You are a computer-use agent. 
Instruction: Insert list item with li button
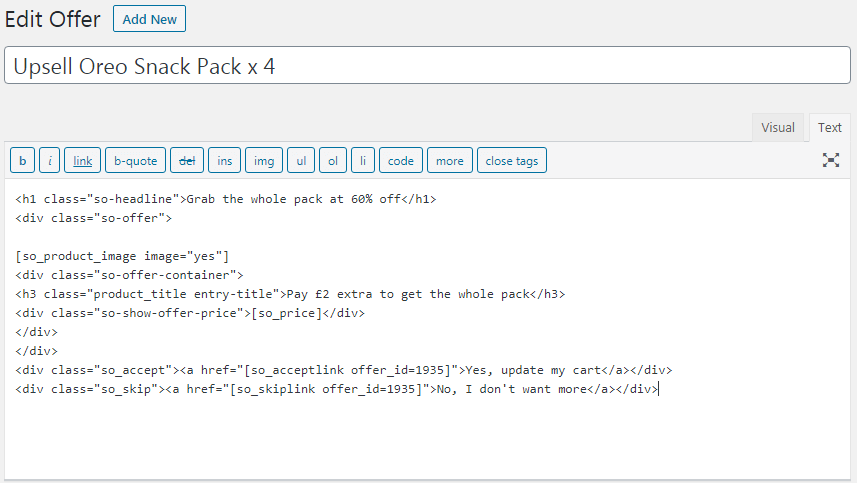363,161
